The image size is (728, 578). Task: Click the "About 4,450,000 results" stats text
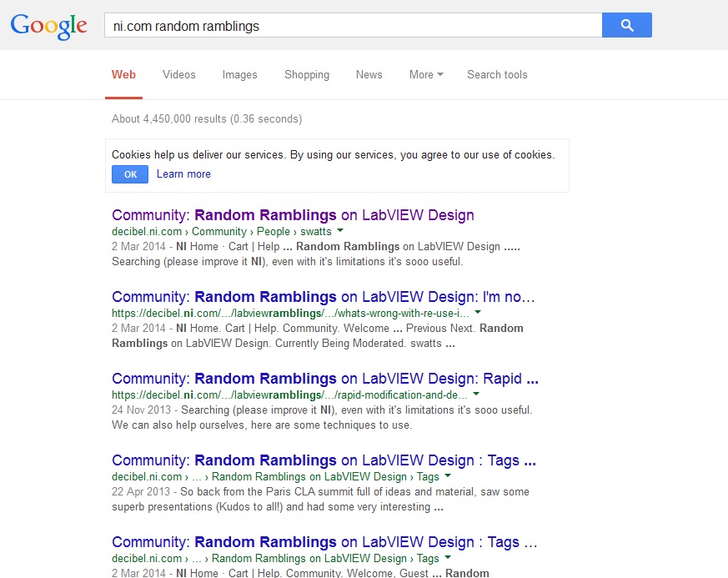[207, 118]
